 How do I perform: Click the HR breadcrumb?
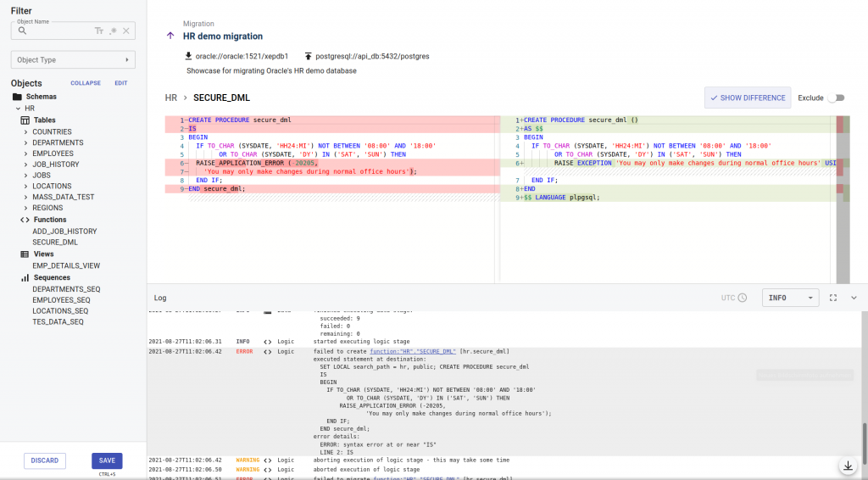click(x=171, y=98)
